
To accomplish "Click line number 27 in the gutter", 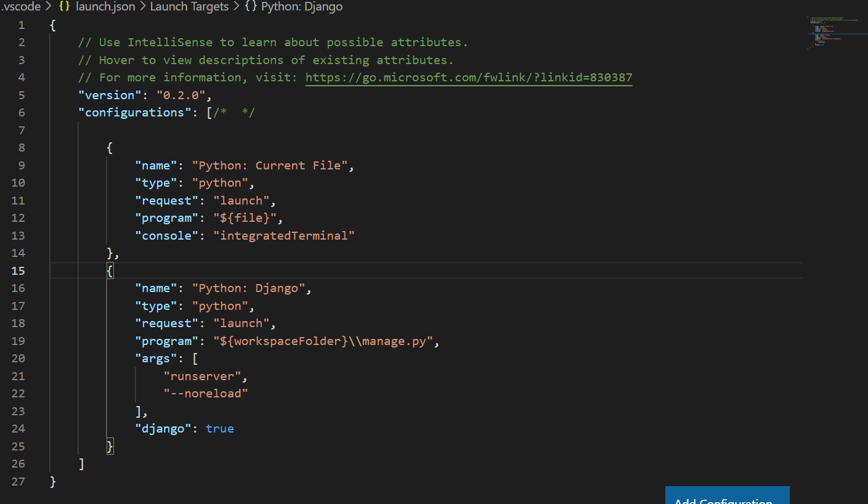I will click(x=18, y=481).
